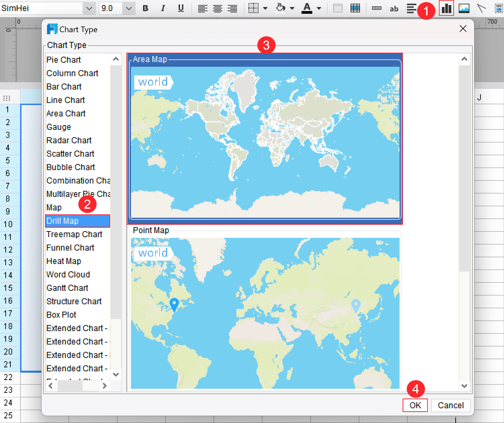504x423 pixels.
Task: Click chart list scroll right arrow
Action: 104,386
